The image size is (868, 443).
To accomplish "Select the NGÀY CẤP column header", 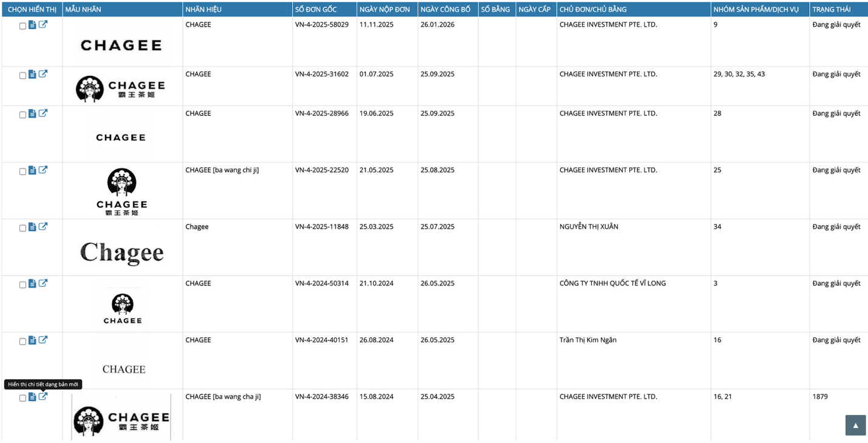I will 535,9.
